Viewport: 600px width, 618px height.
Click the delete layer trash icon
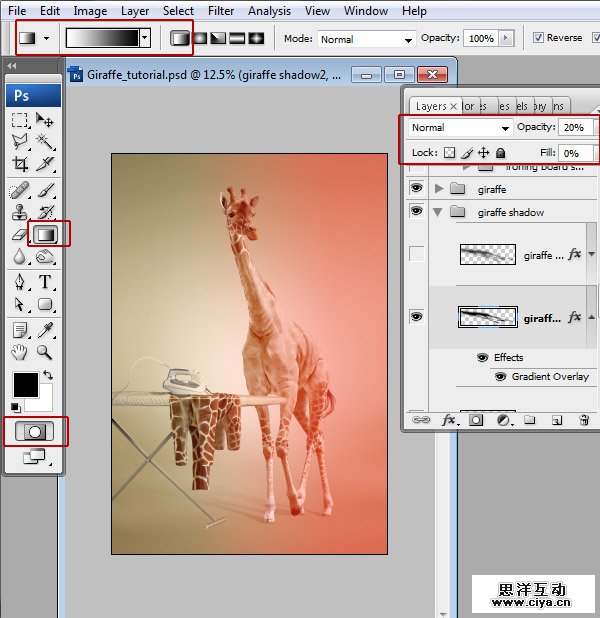(584, 421)
